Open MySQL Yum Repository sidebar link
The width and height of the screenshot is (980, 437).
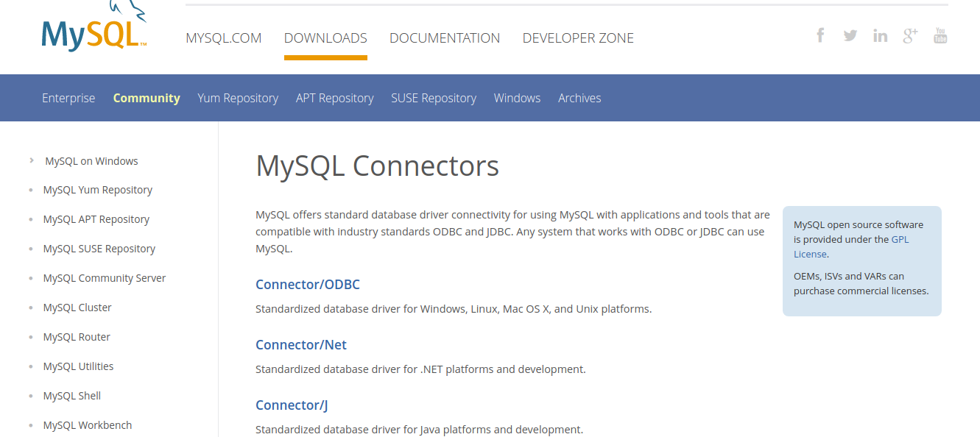pyautogui.click(x=98, y=190)
